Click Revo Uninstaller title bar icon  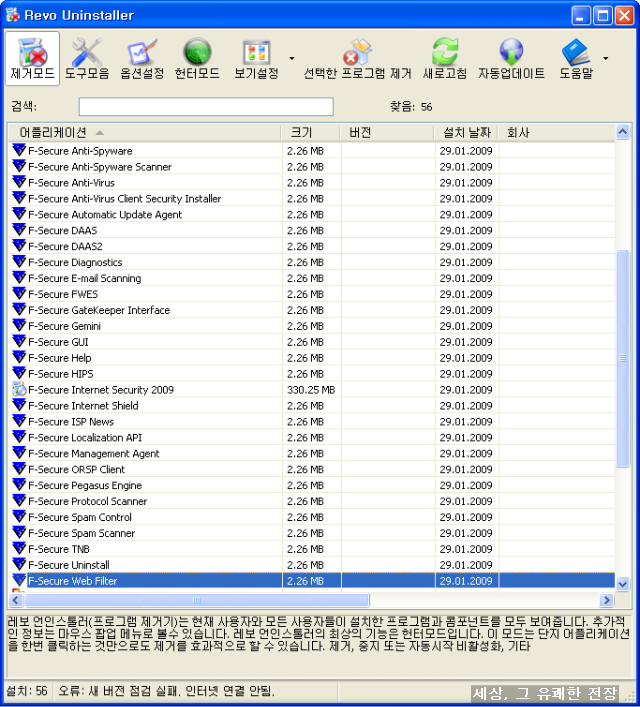pyautogui.click(x=13, y=15)
